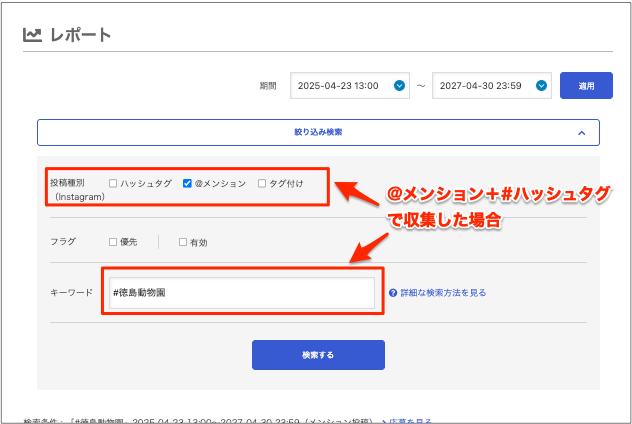Click the 2027-04-30 23:59 end date text

click(480, 87)
